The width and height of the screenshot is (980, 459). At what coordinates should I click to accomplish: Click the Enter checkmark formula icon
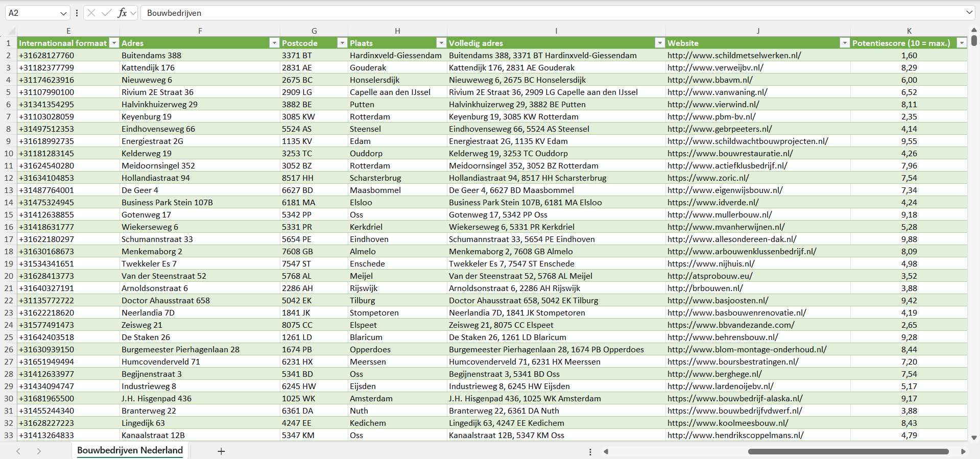106,13
